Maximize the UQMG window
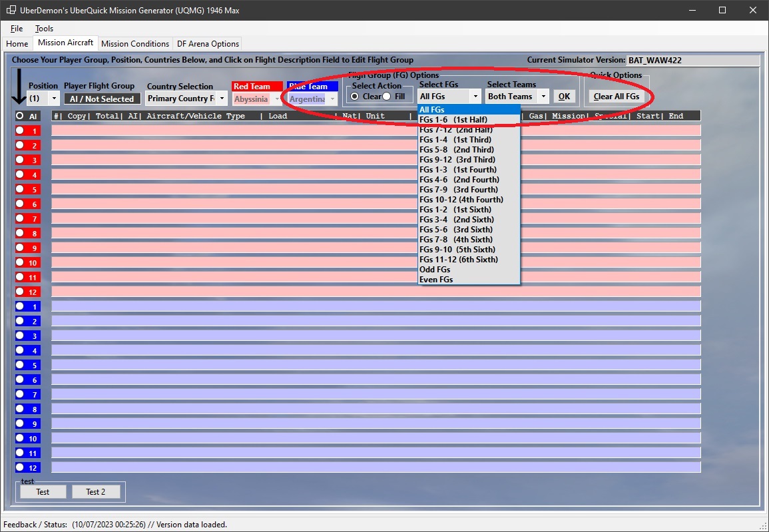The height and width of the screenshot is (532, 769). pyautogui.click(x=722, y=10)
